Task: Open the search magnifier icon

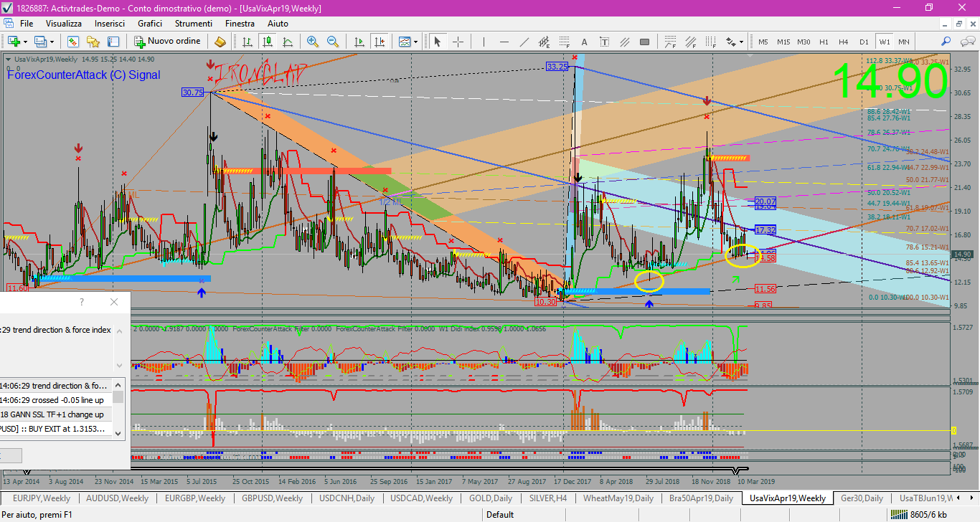Action: [946, 42]
